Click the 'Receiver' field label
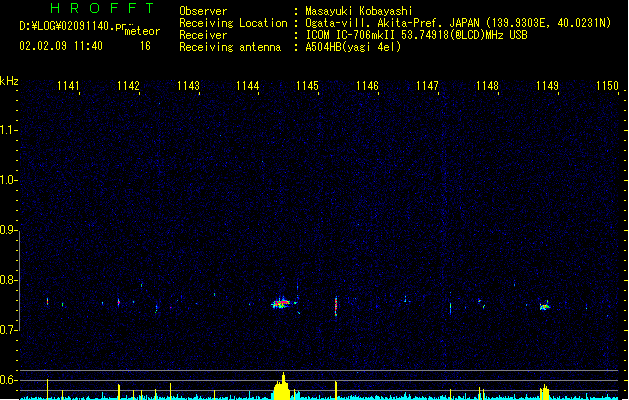 pos(203,35)
